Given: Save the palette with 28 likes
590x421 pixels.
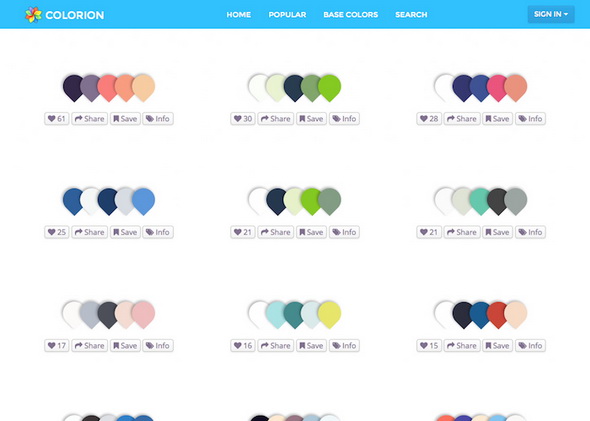Looking at the screenshot, I should [497, 119].
